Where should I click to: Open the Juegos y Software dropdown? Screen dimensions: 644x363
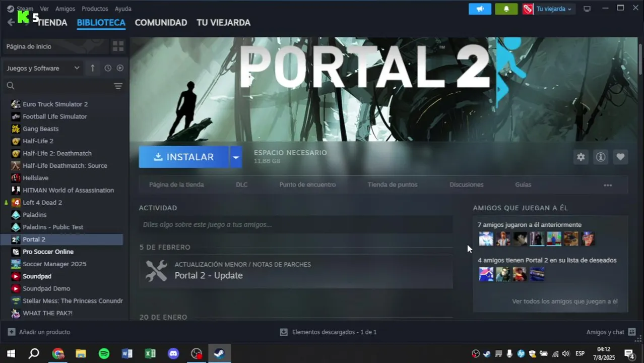point(43,68)
